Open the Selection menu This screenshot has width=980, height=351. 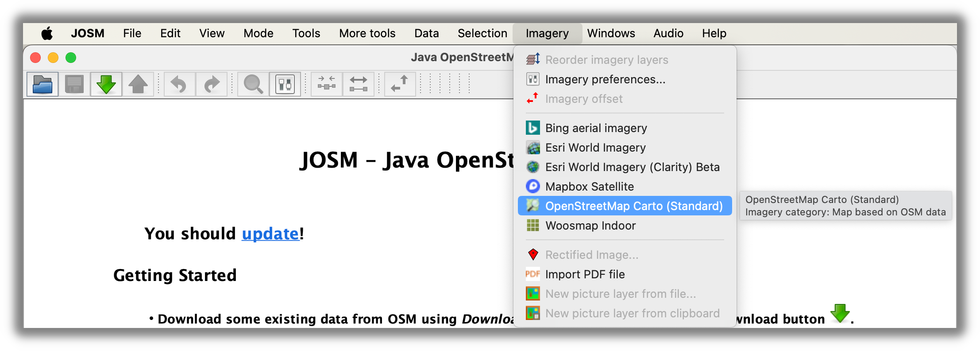point(482,33)
